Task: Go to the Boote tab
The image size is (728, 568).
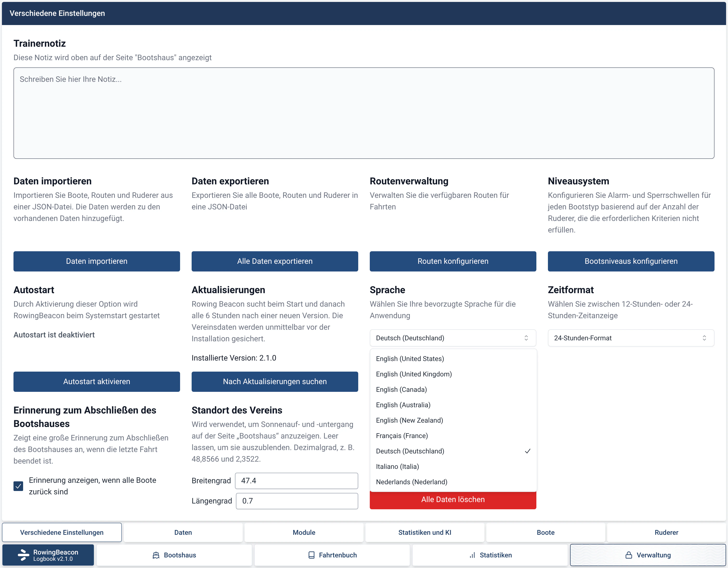Action: click(x=546, y=532)
